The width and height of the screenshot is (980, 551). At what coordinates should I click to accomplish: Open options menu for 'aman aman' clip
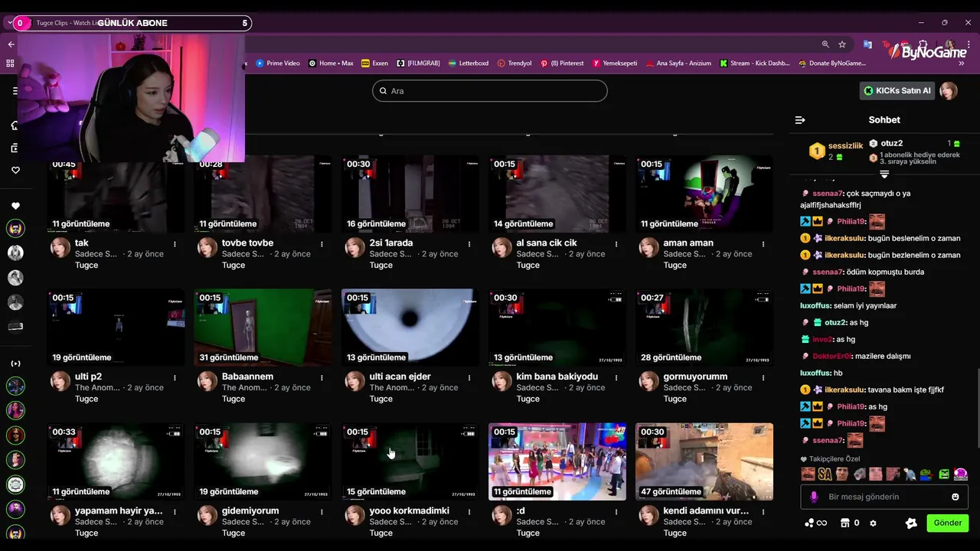tap(763, 245)
